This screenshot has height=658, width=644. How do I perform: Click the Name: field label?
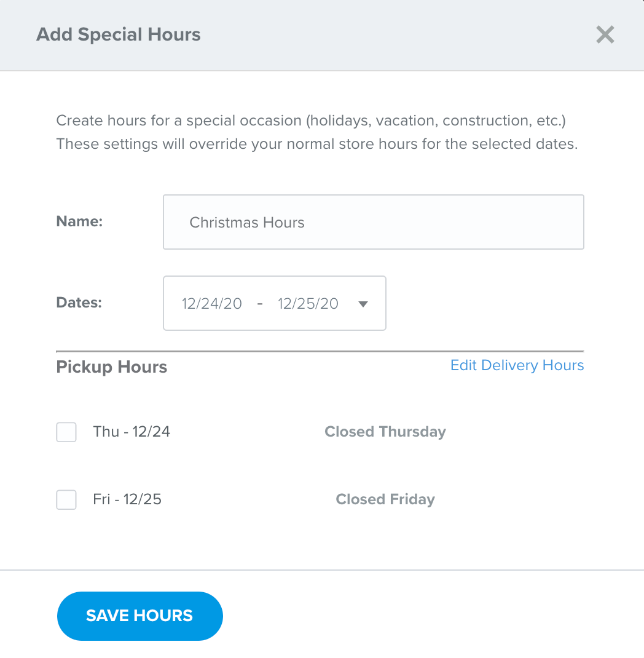[x=79, y=221]
